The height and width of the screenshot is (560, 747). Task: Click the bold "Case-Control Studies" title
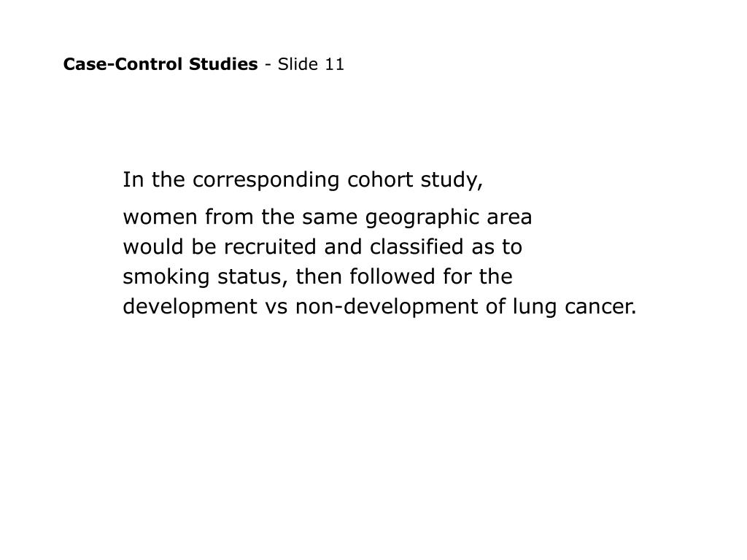point(160,64)
